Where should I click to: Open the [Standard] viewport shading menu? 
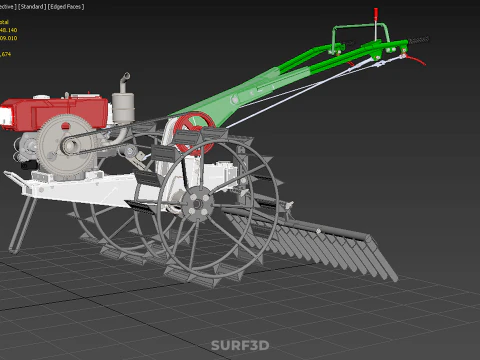click(32, 7)
